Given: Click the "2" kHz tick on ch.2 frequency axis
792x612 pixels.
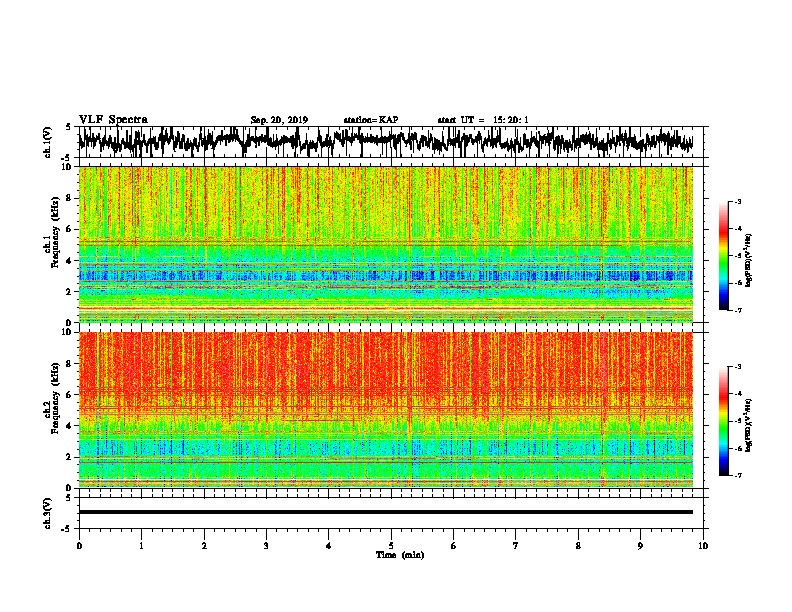Looking at the screenshot, I should [x=70, y=457].
